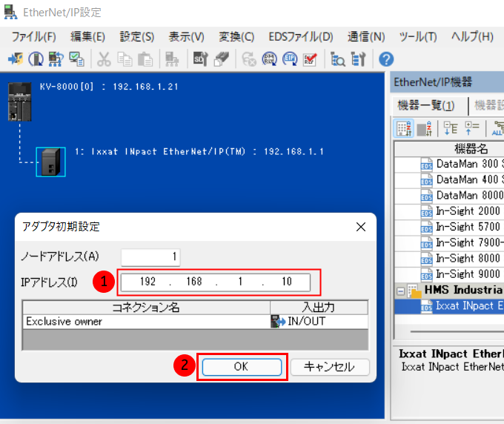Select the KV-8000 PLC unit icon
The height and width of the screenshot is (424, 504).
(x=19, y=102)
